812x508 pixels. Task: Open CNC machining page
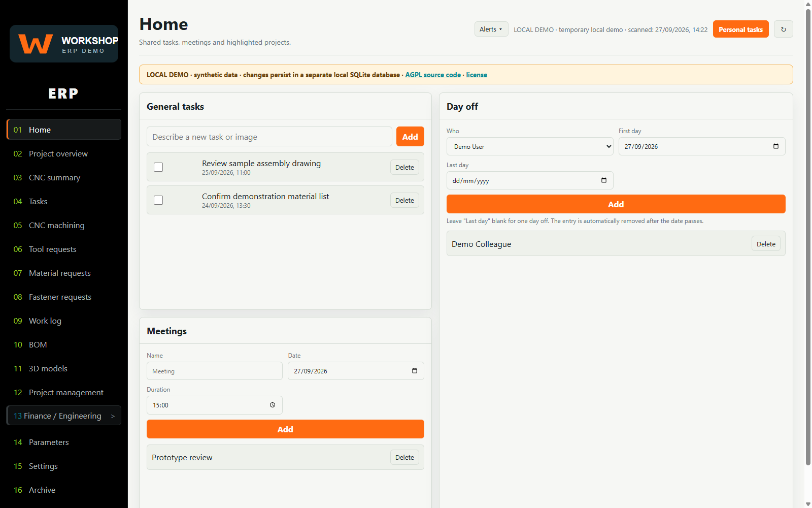point(64,225)
